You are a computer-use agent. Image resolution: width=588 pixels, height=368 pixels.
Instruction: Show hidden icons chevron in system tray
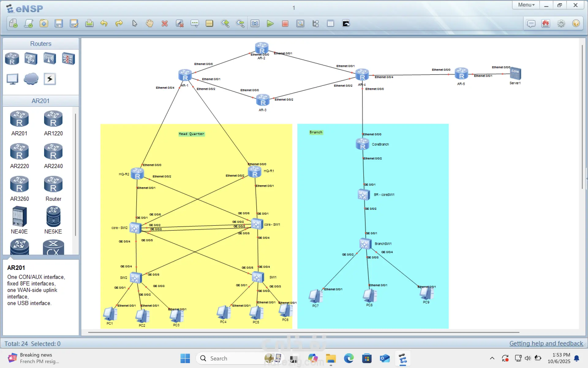492,358
